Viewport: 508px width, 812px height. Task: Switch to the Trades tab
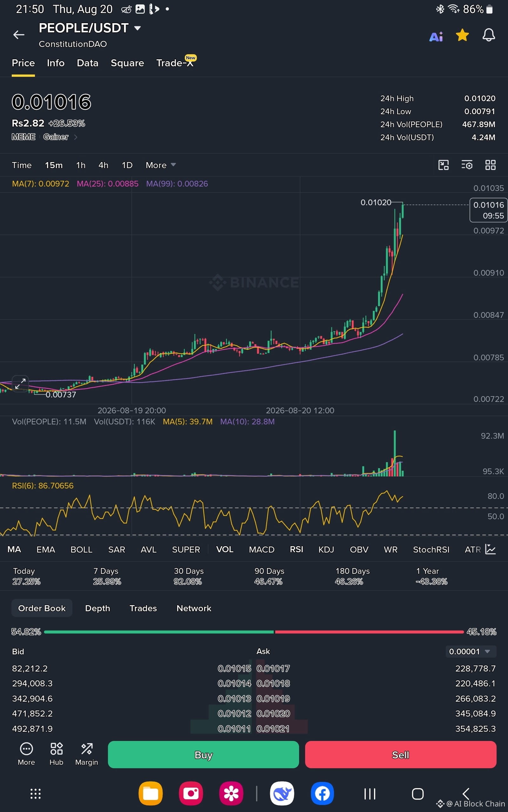click(x=143, y=608)
